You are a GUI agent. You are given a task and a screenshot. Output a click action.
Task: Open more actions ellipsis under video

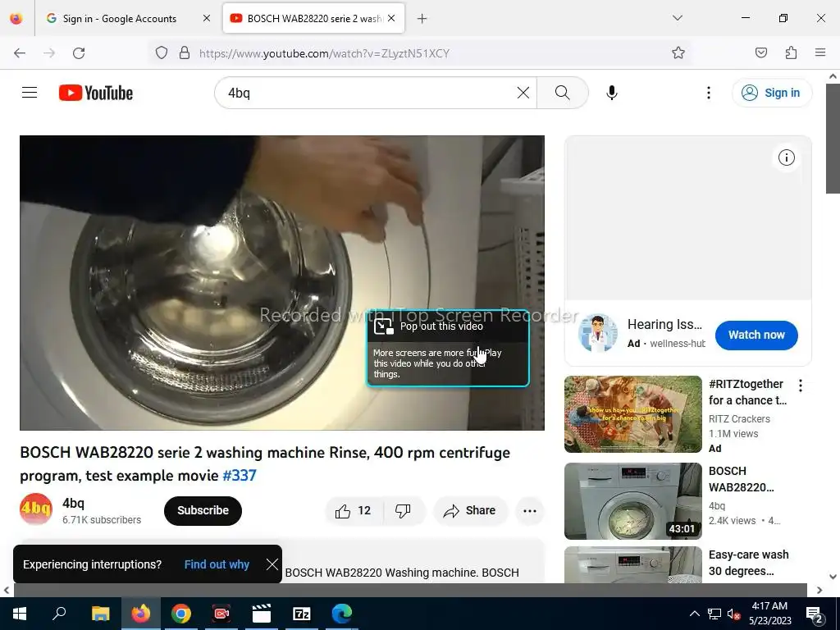(x=529, y=510)
